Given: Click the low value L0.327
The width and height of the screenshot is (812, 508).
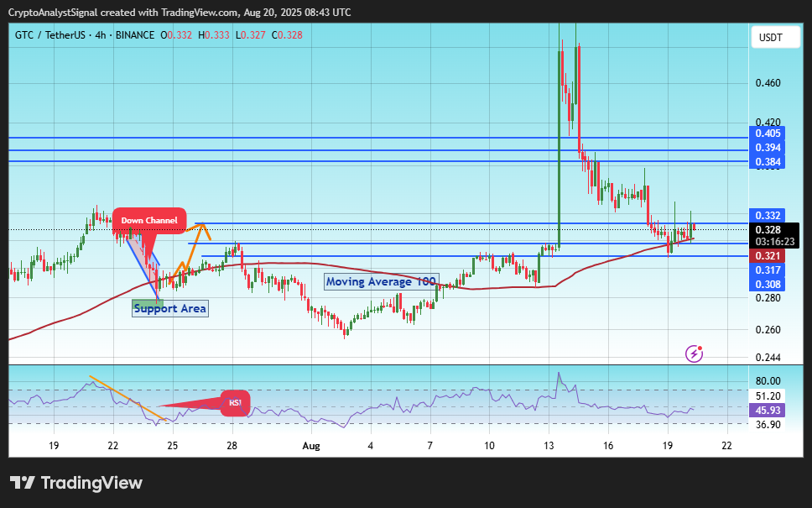Looking at the screenshot, I should (x=250, y=35).
